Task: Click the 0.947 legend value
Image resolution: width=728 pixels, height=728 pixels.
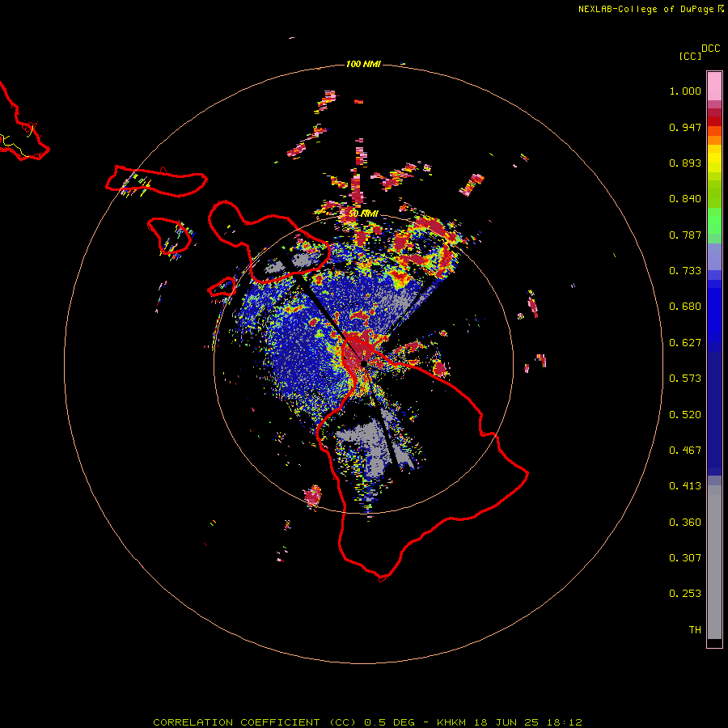Action: (685, 127)
